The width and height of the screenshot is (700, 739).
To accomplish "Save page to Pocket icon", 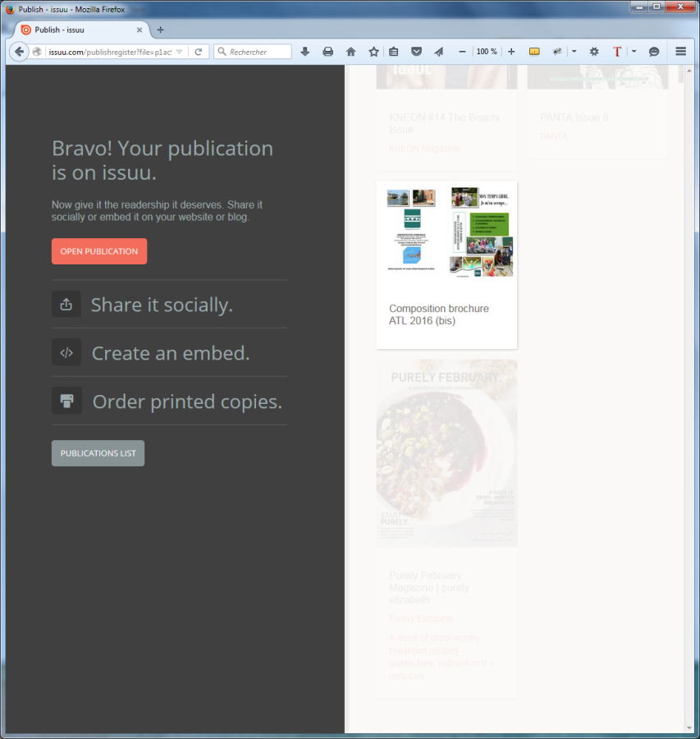I will pyautogui.click(x=416, y=52).
